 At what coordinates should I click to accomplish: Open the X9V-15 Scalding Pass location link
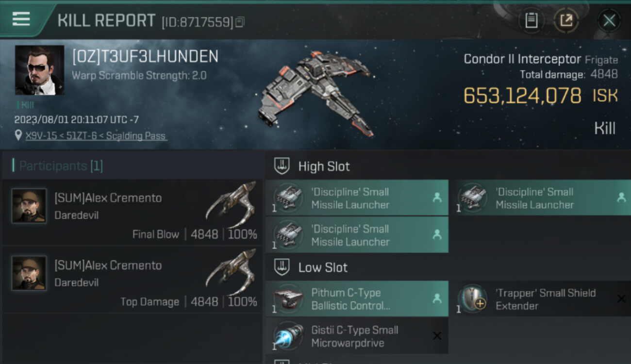(95, 136)
